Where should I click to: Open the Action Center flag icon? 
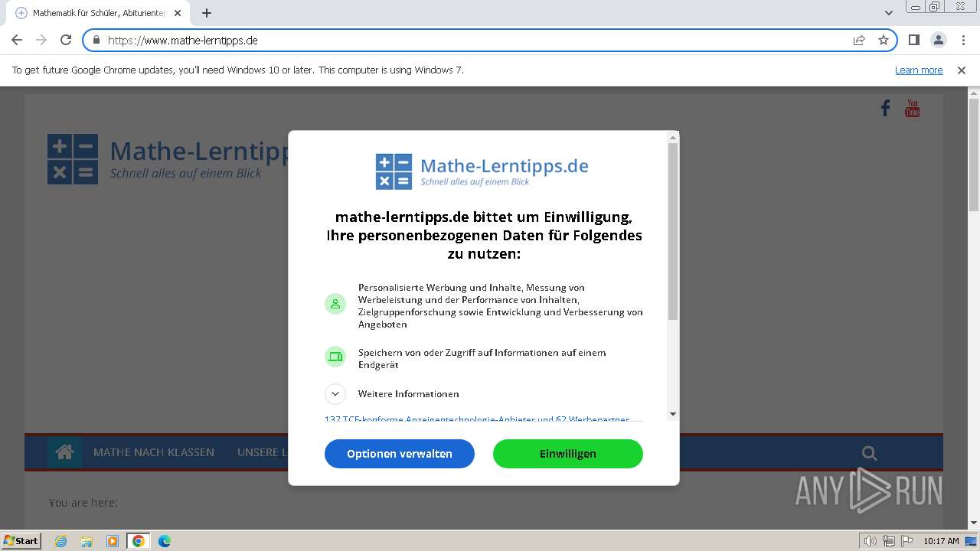pos(906,541)
